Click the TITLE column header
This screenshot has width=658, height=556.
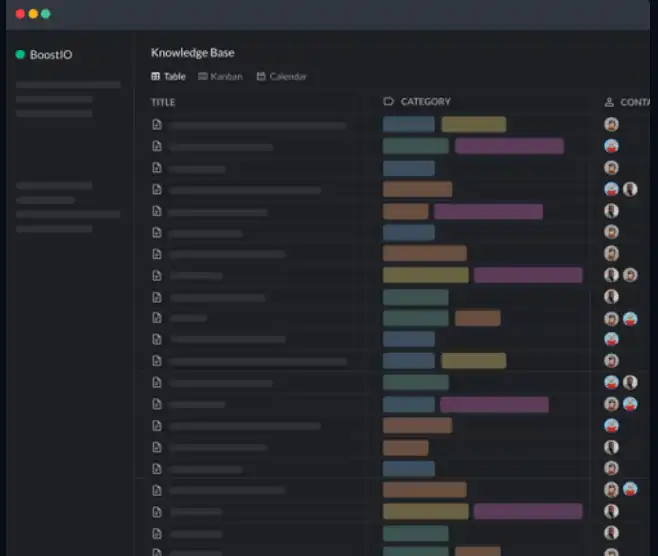tap(163, 102)
